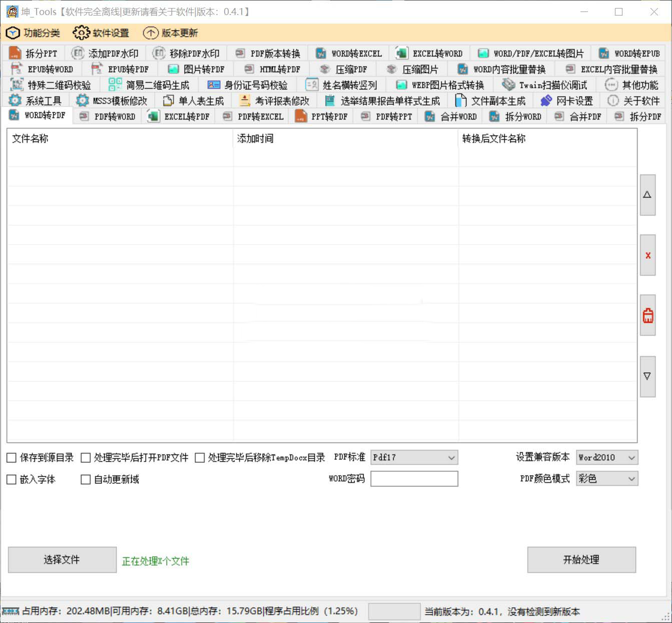This screenshot has height=623, width=672.
Task: Switch to the EXCEL转PDF tab
Action: (x=179, y=117)
